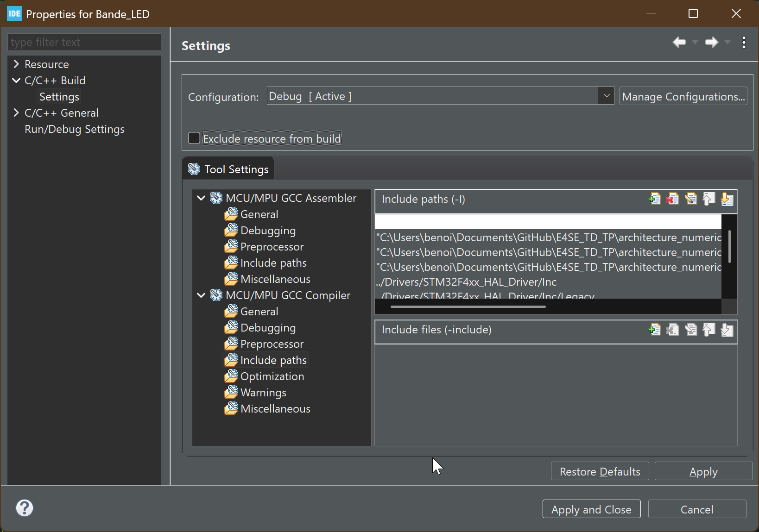Go back with the left arrow icon
The height and width of the screenshot is (532, 759).
pyautogui.click(x=679, y=42)
